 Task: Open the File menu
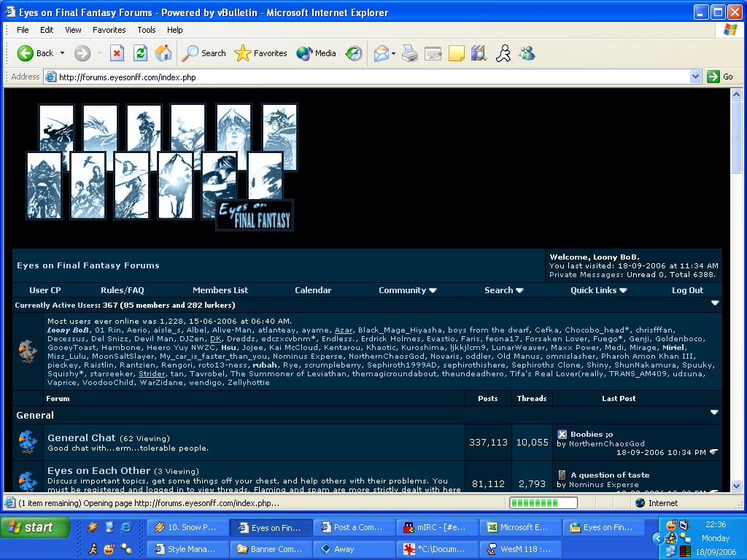click(23, 29)
